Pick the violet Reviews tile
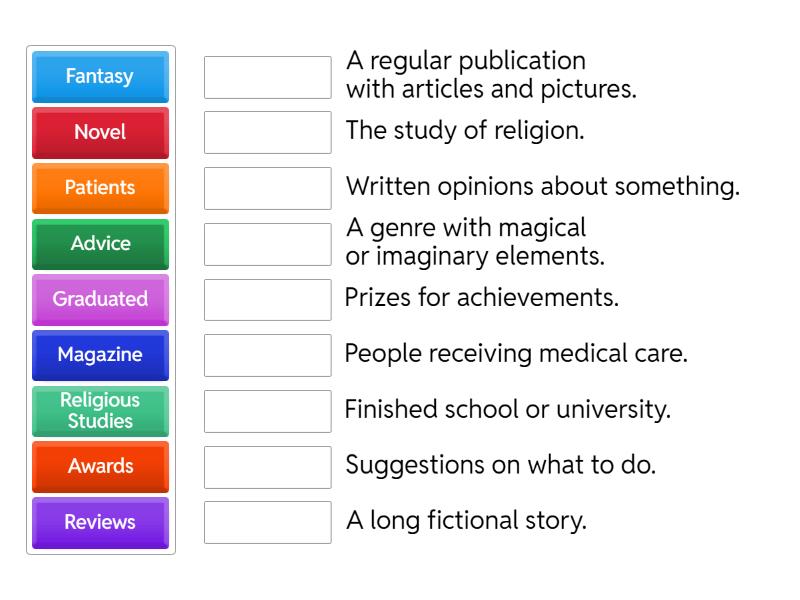The height and width of the screenshot is (600, 800). click(x=100, y=522)
